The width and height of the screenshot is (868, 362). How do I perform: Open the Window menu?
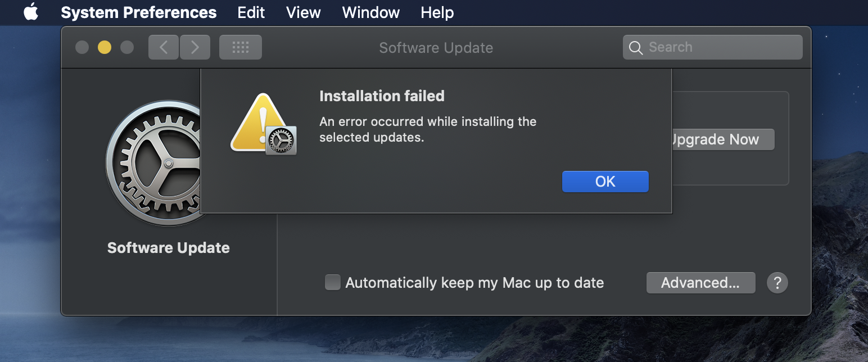click(x=370, y=12)
